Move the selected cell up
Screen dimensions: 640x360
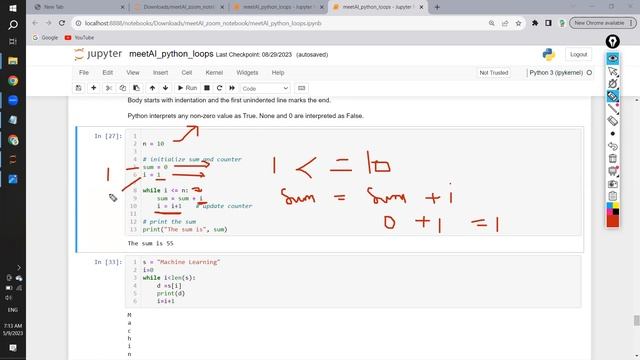152,88
